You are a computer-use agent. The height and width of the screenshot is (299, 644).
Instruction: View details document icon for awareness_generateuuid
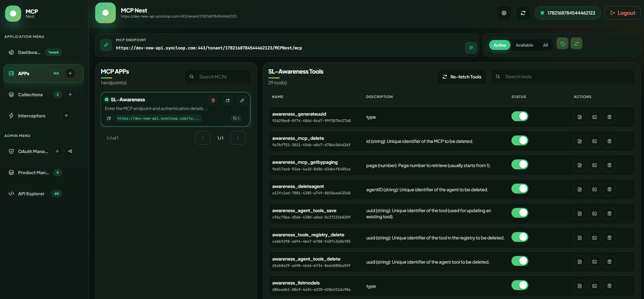[x=580, y=117]
